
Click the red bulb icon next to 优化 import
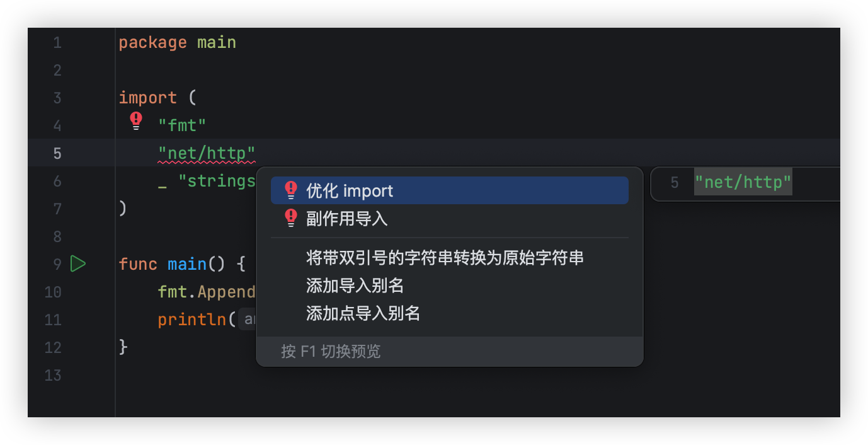coord(290,190)
